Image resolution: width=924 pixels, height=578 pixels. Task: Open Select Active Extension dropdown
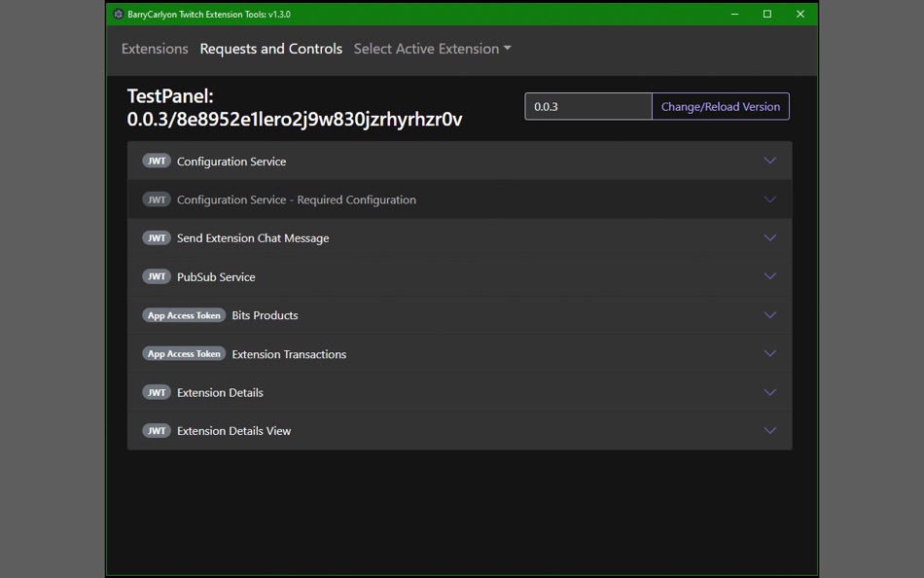point(433,49)
